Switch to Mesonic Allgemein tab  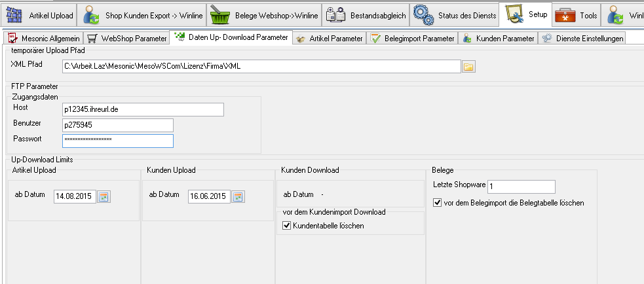tap(43, 39)
